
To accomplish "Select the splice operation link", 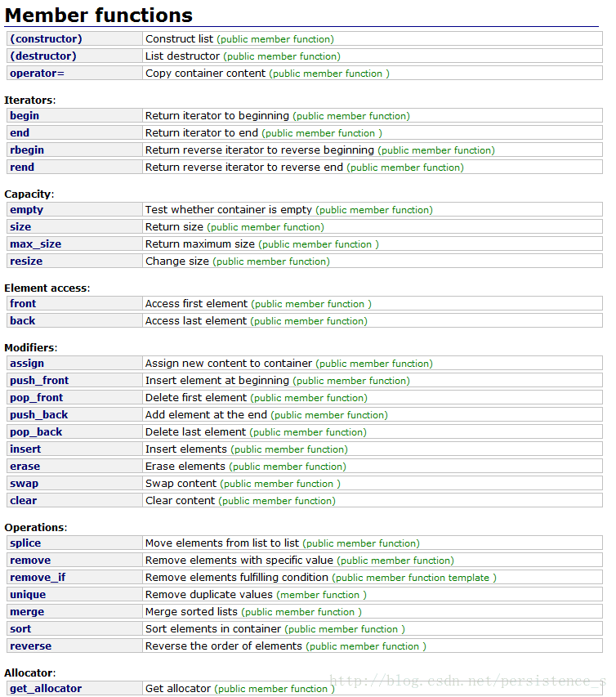I will (25, 543).
